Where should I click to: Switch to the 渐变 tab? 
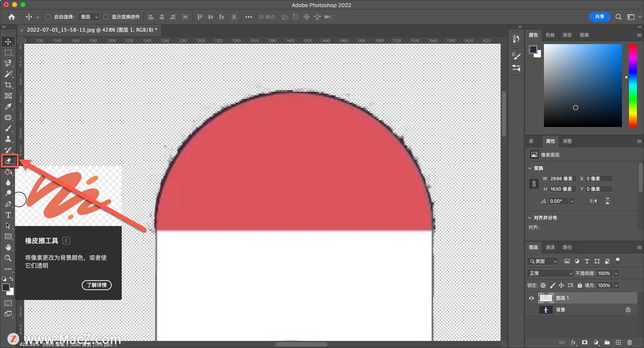click(567, 35)
